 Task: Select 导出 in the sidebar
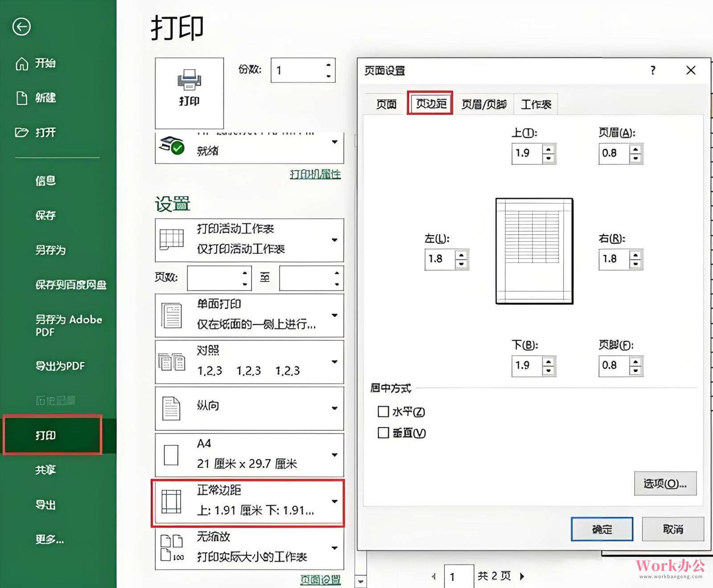tap(45, 504)
